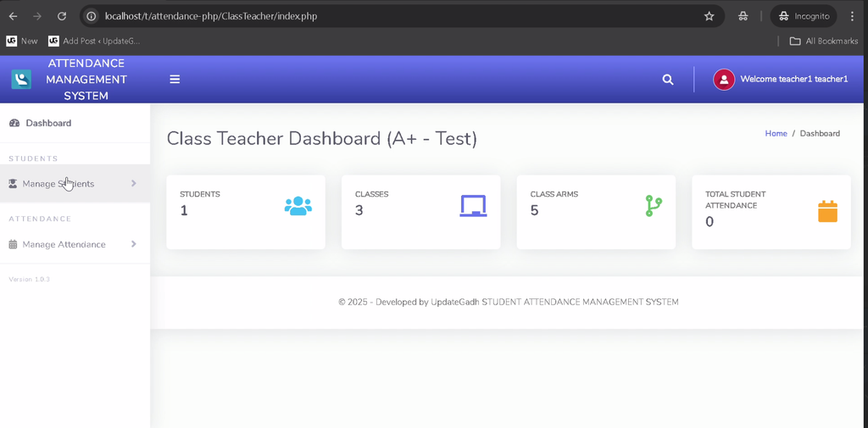Click the Home breadcrumb link
Viewport: 868px width, 428px height.
point(776,133)
